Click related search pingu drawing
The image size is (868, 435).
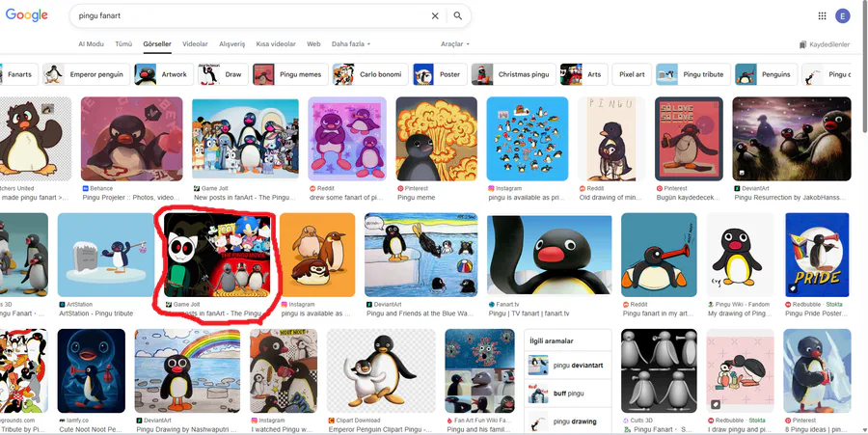coord(568,421)
